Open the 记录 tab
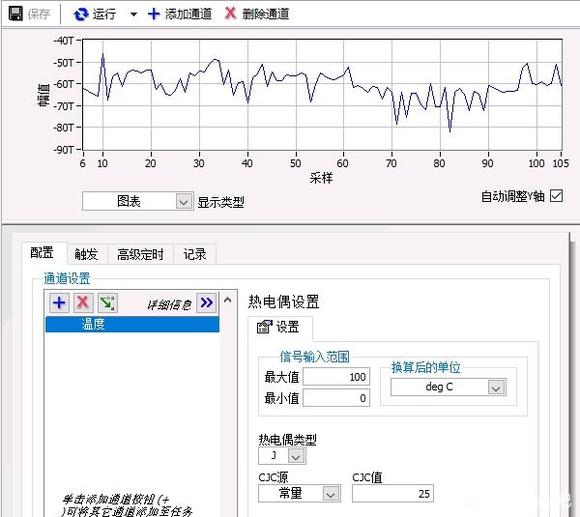The width and height of the screenshot is (580, 517). (195, 254)
